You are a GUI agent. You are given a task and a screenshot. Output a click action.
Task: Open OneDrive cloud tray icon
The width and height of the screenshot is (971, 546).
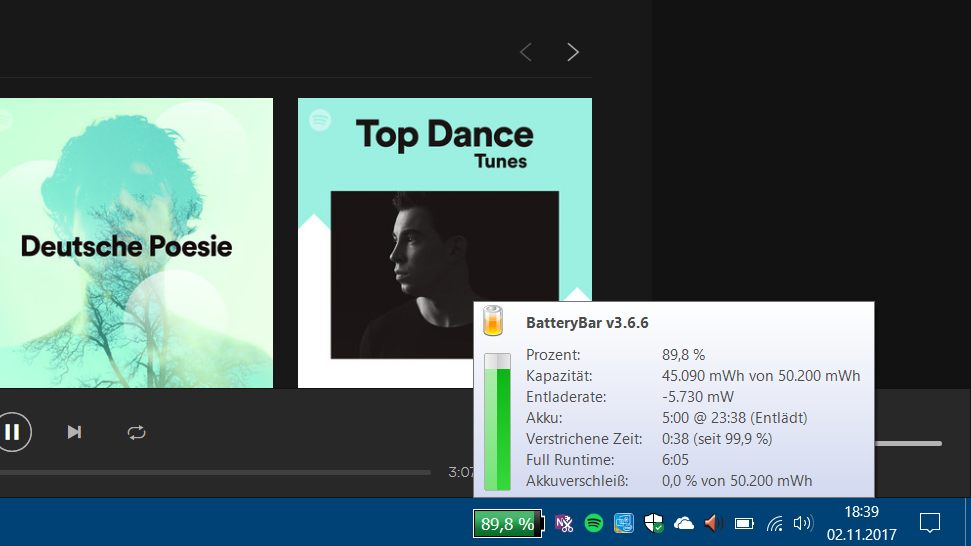click(x=684, y=524)
